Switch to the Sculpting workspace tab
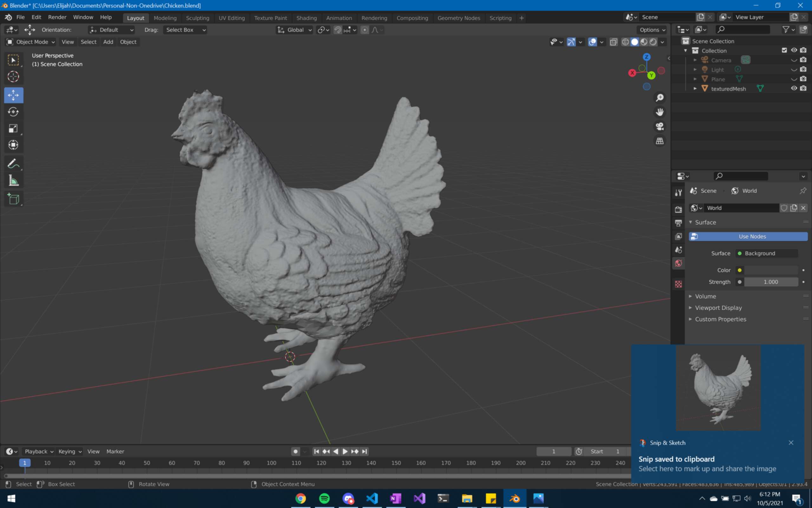 (x=198, y=18)
